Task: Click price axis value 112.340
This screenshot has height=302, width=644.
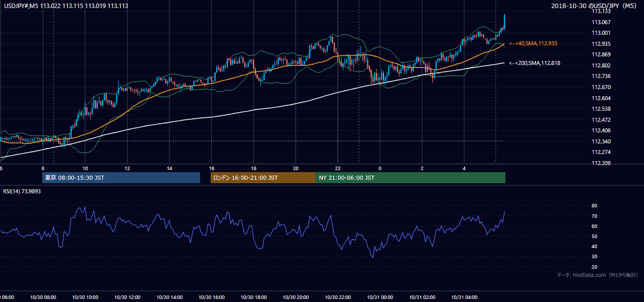Action: (601, 142)
